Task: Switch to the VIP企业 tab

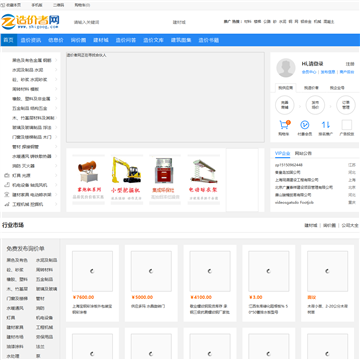Action: [282, 154]
